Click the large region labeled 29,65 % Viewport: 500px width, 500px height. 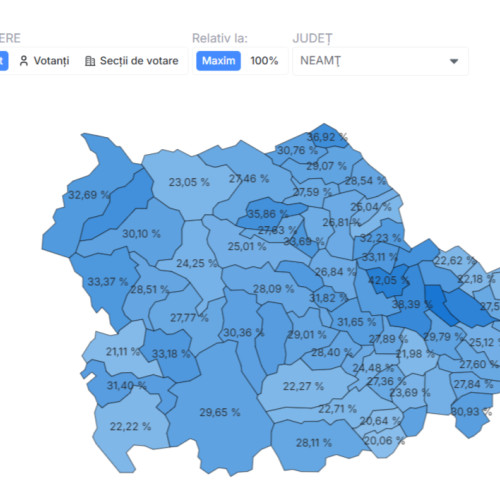(x=220, y=412)
